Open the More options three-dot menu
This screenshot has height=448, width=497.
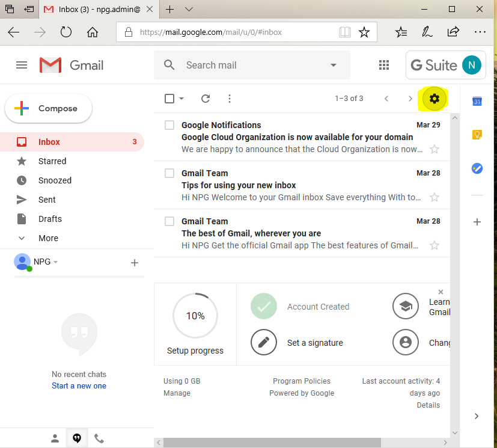230,99
